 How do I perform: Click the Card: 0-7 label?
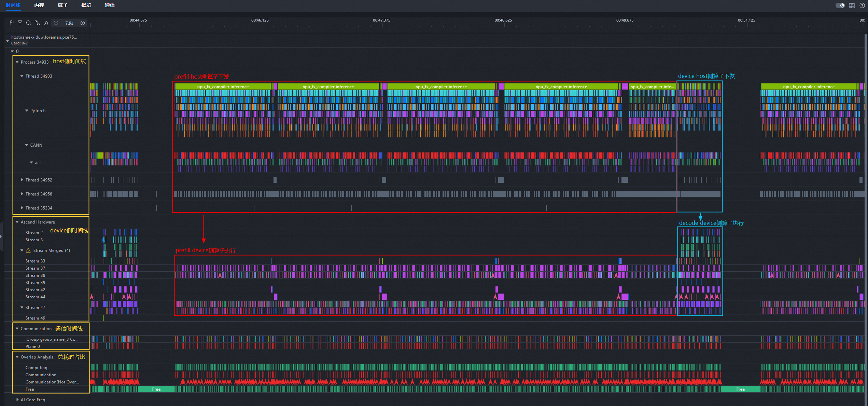pyautogui.click(x=19, y=43)
